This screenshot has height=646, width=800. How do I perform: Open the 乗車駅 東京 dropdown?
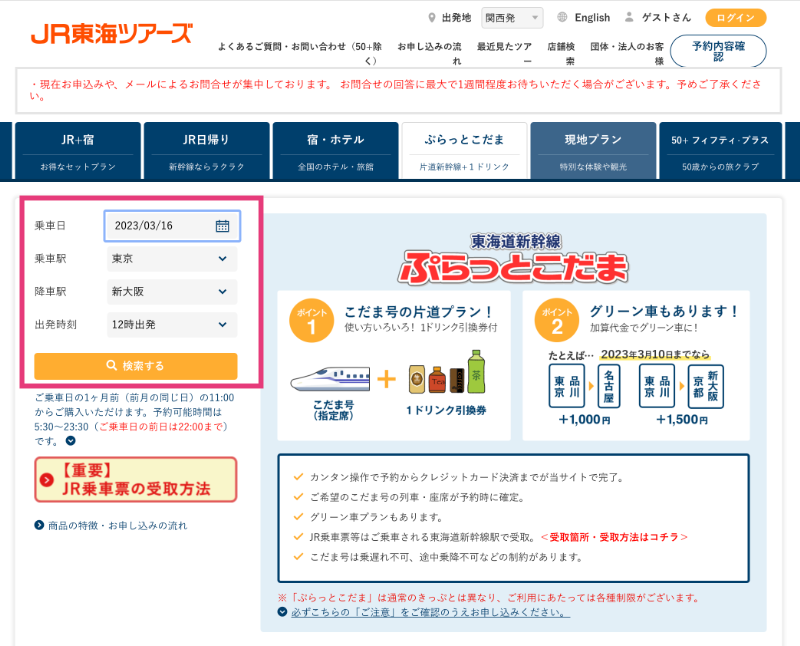tap(172, 259)
